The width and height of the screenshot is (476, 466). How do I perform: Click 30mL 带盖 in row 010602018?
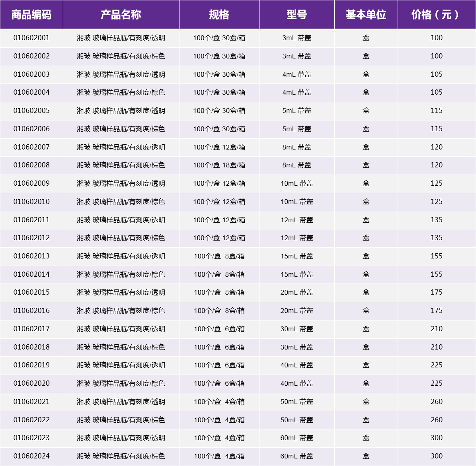pyautogui.click(x=297, y=347)
